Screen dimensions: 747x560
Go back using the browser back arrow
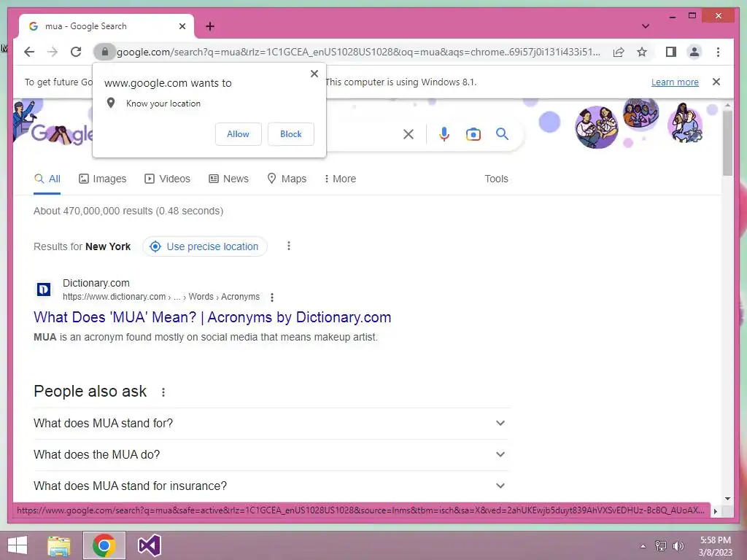(29, 52)
